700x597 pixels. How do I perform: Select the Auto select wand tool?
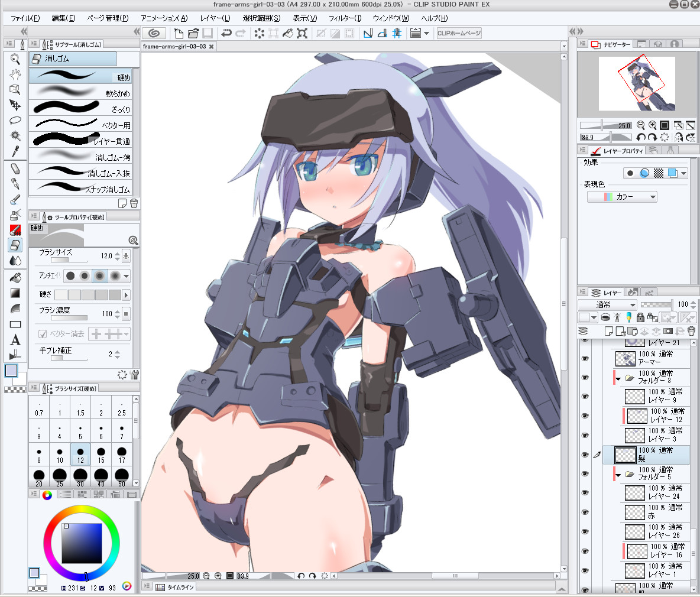(x=15, y=135)
